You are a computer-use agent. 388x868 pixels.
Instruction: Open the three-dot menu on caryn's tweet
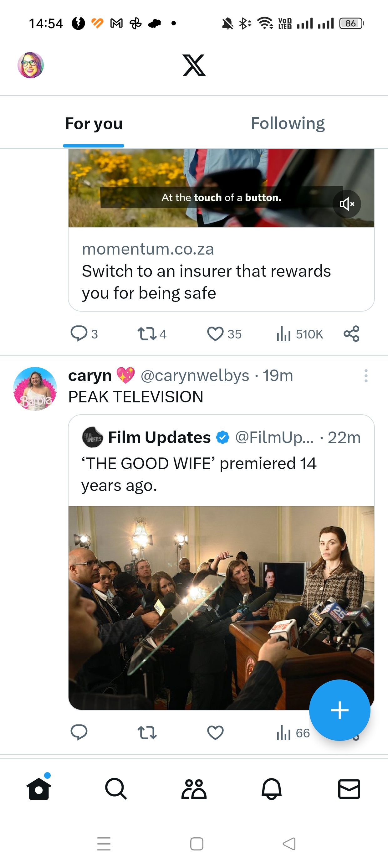coord(366,376)
